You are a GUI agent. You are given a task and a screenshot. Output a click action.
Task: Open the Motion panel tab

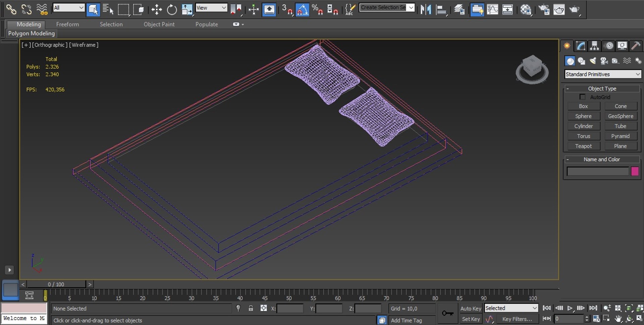coord(609,46)
